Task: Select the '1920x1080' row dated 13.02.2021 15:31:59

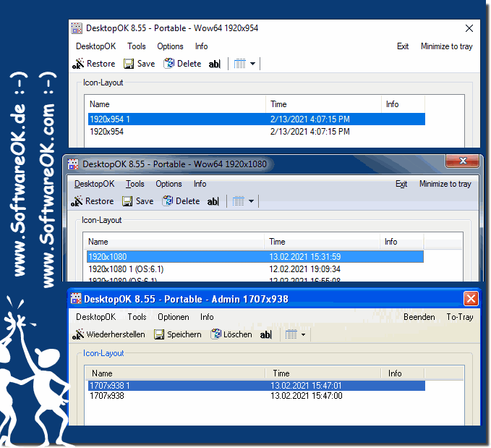Action: [x=255, y=257]
